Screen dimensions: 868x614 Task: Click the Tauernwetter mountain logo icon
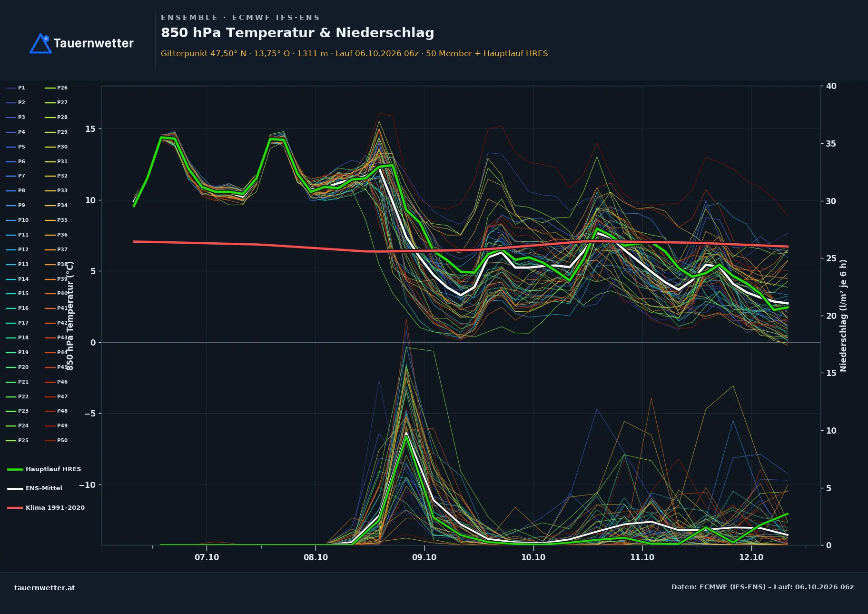pos(40,43)
